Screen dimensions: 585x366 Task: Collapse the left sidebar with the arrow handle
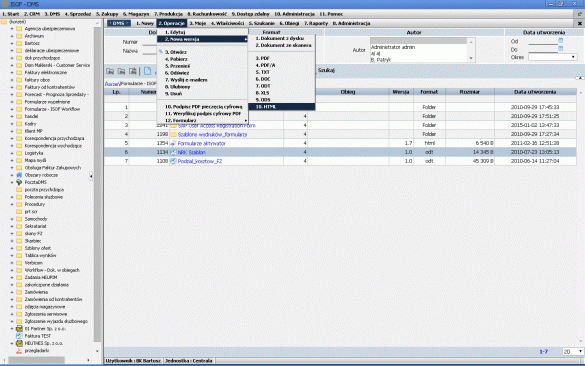pyautogui.click(x=91, y=176)
